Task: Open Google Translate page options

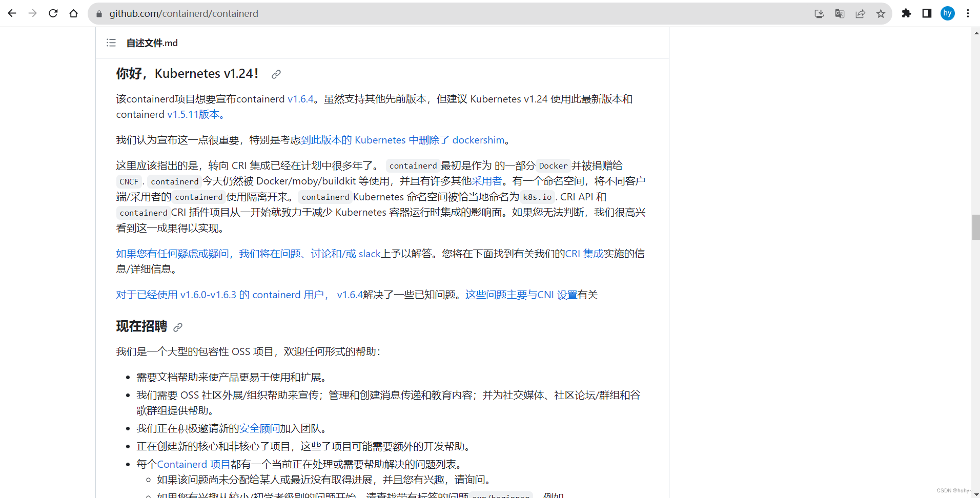Action: (840, 14)
